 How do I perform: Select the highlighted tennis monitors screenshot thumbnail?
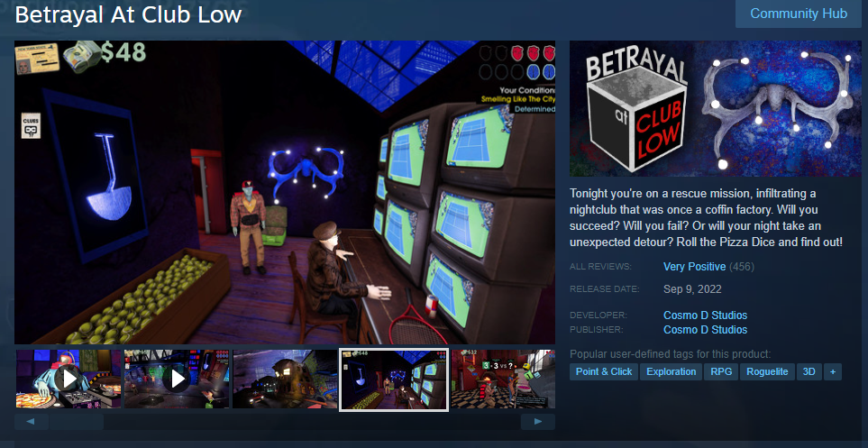pyautogui.click(x=394, y=379)
